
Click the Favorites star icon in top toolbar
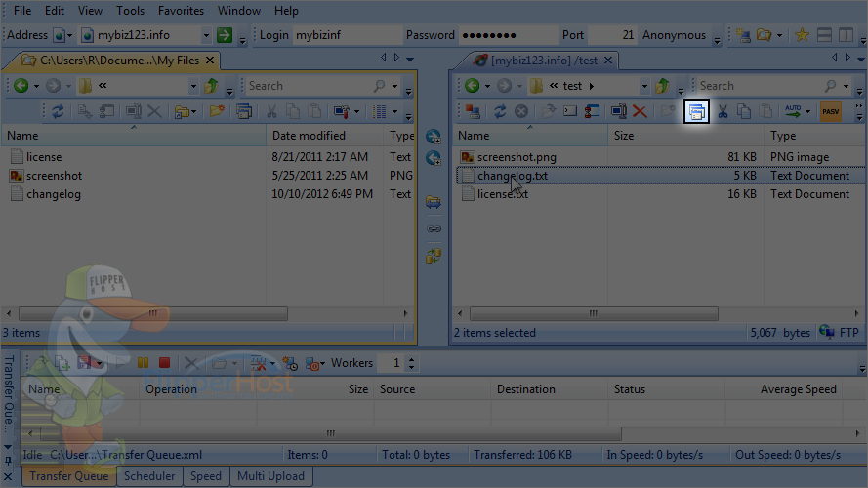[x=802, y=35]
